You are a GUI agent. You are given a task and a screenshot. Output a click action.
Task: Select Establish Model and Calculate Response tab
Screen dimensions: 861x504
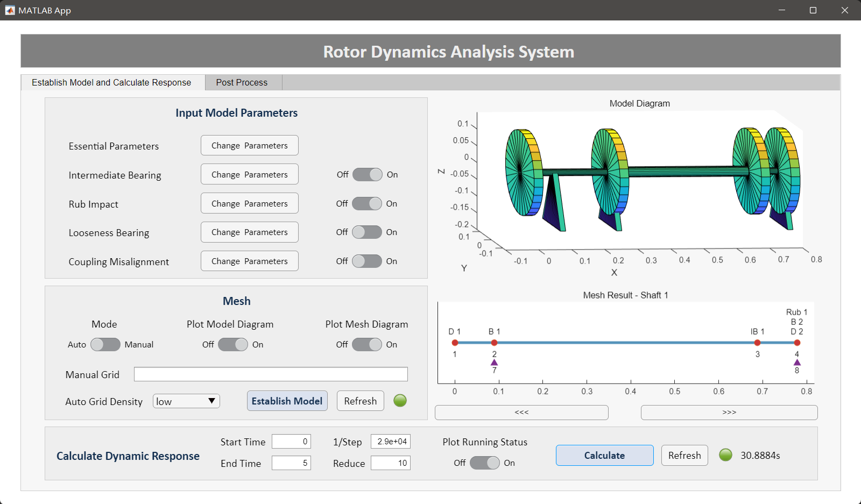[x=111, y=82]
